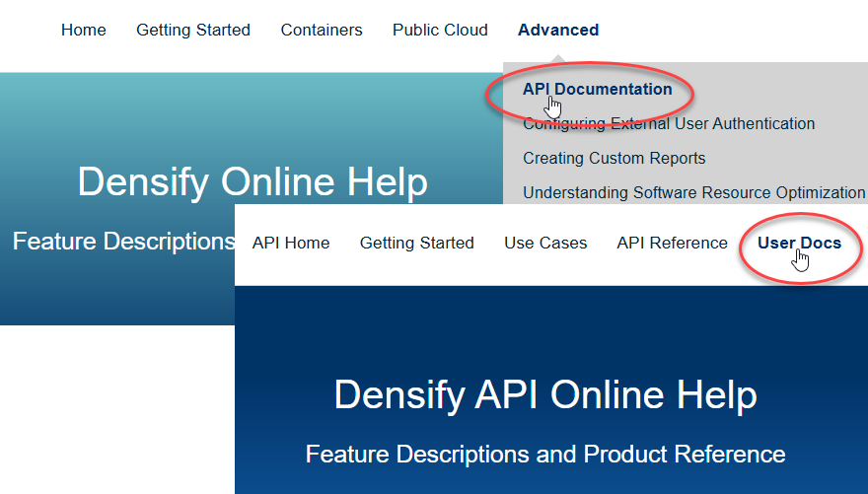Switch to User Docs

[x=799, y=243]
